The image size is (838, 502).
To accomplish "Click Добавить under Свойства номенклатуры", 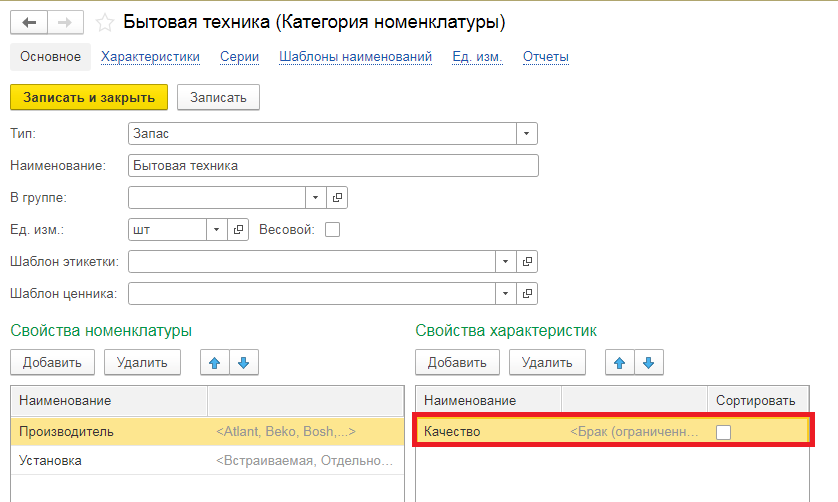I will (x=52, y=363).
